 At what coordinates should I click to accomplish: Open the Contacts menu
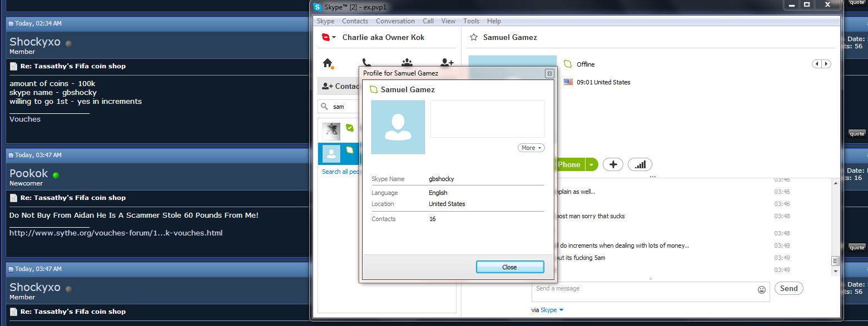point(355,21)
